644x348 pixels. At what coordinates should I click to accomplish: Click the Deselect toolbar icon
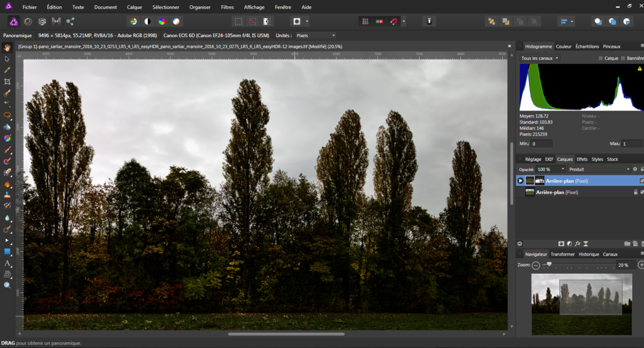coord(253,21)
